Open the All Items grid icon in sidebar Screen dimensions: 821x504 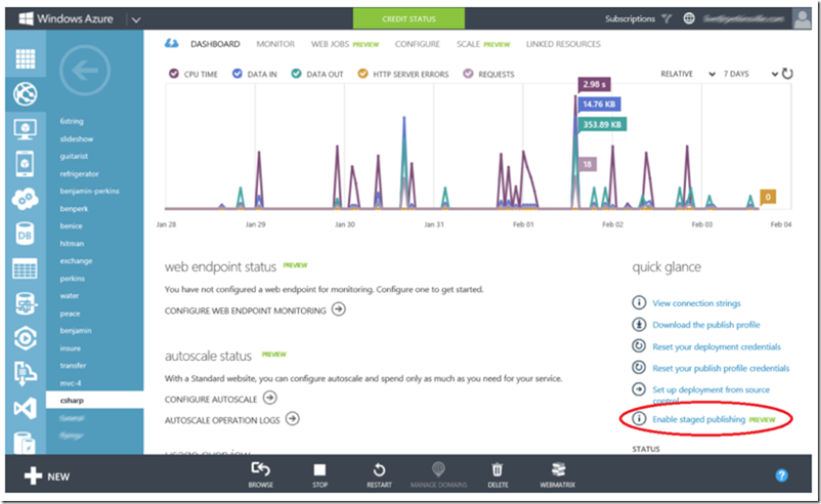coord(25,58)
